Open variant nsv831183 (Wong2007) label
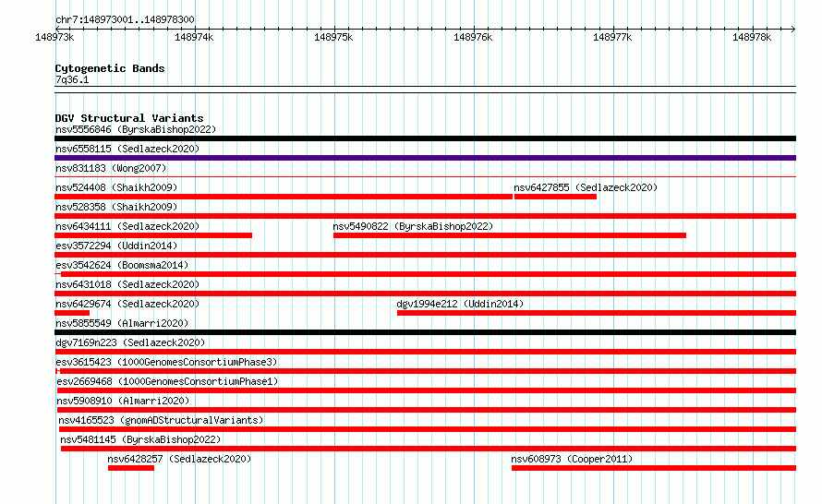The image size is (822, 504). [x=111, y=168]
